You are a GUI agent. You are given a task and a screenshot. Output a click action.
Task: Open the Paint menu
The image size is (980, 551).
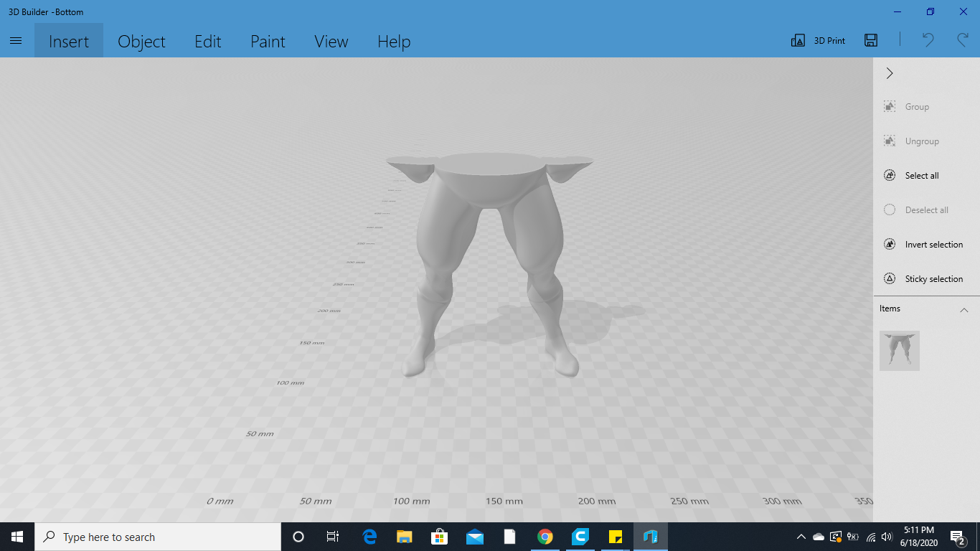click(x=267, y=41)
